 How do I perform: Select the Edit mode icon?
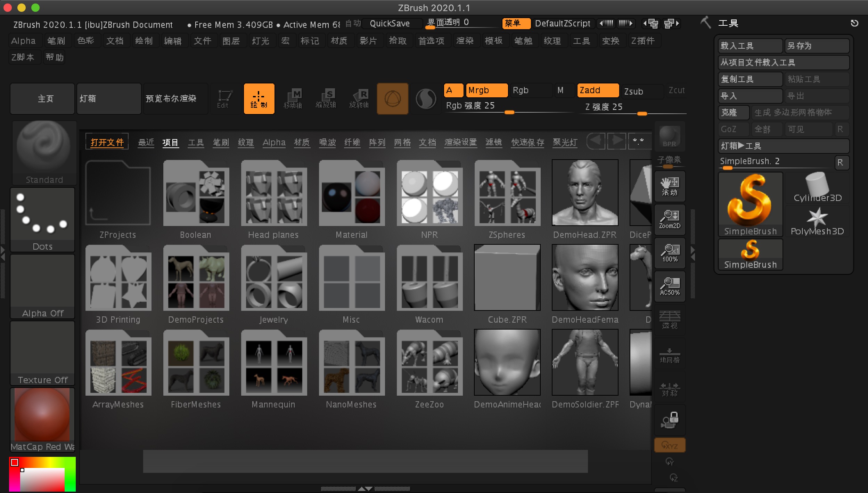point(224,99)
